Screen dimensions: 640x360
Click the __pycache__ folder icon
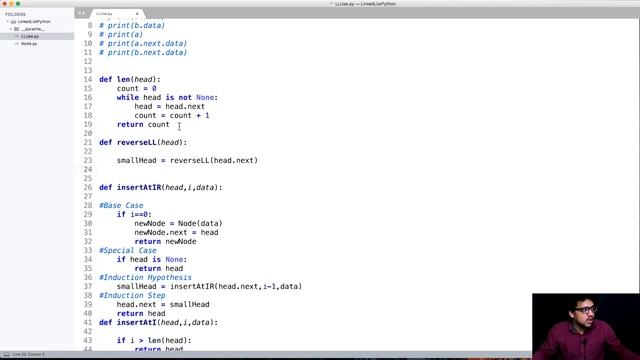(17, 29)
